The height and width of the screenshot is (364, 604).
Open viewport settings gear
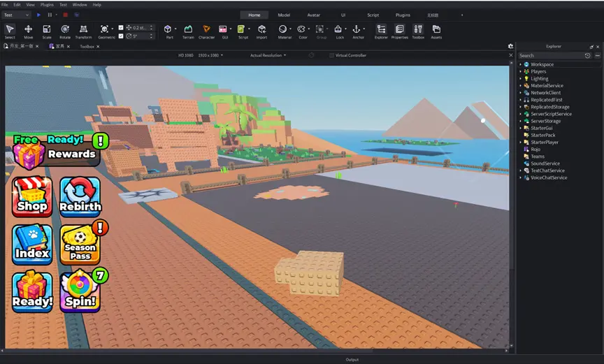(x=510, y=46)
